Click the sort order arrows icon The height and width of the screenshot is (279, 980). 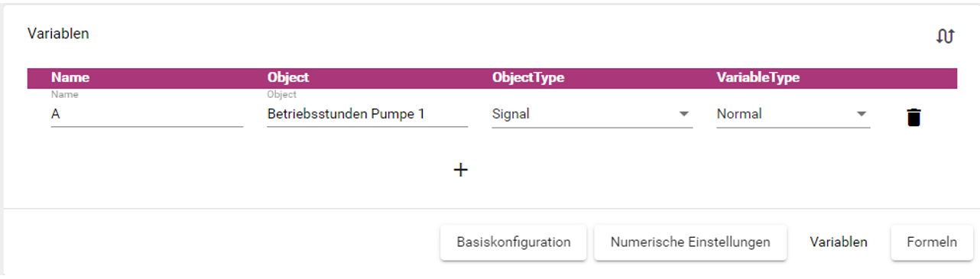tap(946, 36)
